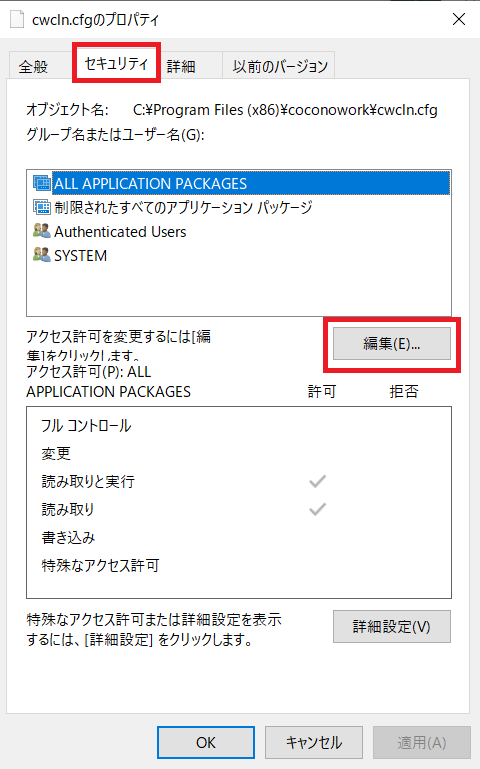Open the セキュリティ tab
The height and width of the screenshot is (769, 480).
coord(116,63)
